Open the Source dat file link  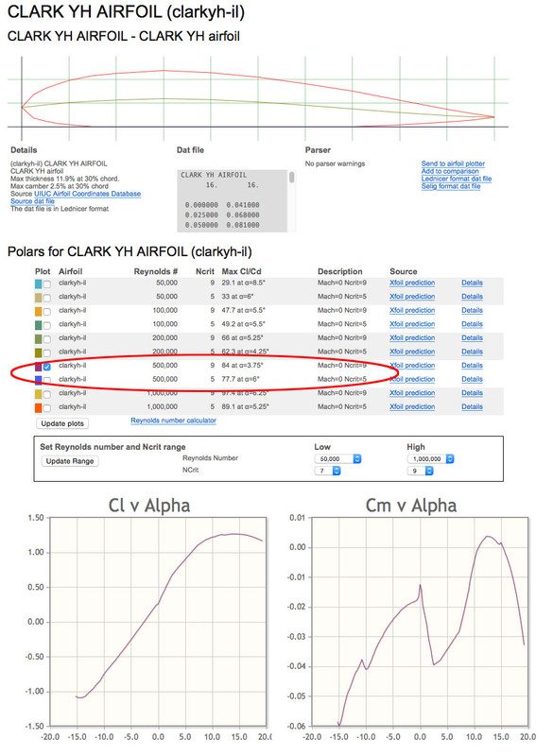[x=32, y=201]
